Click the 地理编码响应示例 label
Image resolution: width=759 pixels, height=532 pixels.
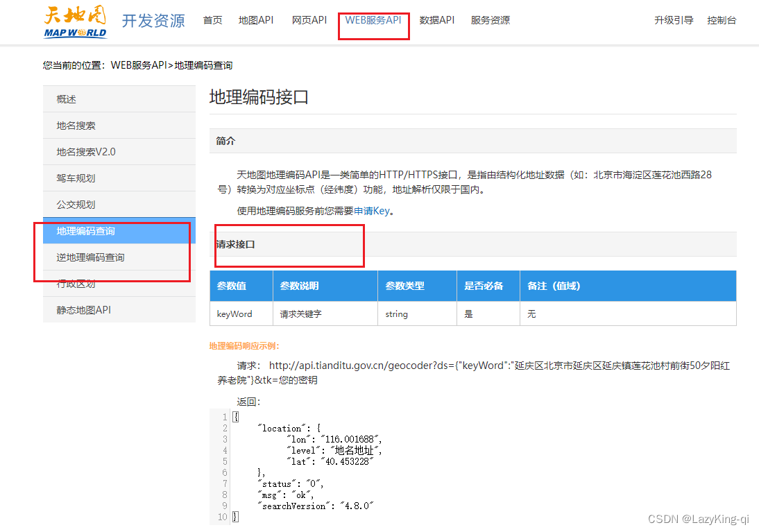(244, 346)
